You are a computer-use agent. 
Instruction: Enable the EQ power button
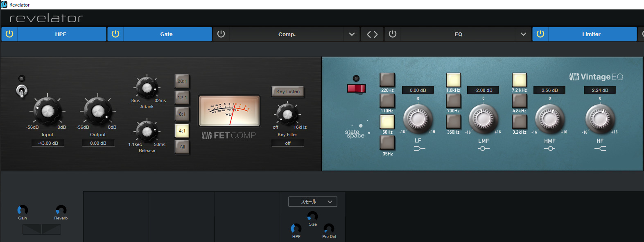[393, 34]
